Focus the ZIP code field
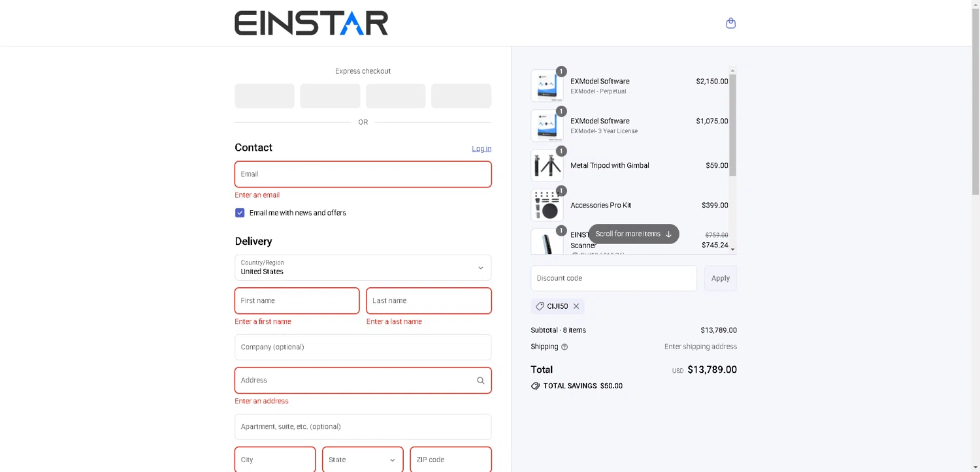This screenshot has width=980, height=472. click(x=451, y=460)
